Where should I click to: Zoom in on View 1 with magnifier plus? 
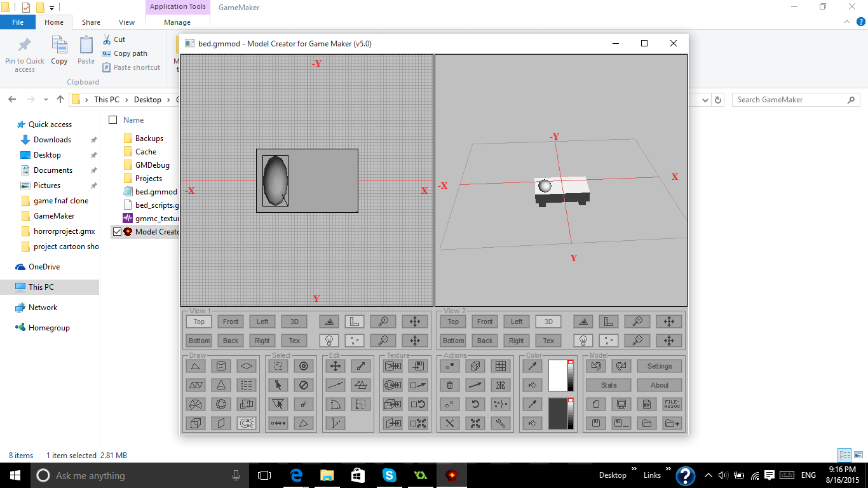[383, 322]
